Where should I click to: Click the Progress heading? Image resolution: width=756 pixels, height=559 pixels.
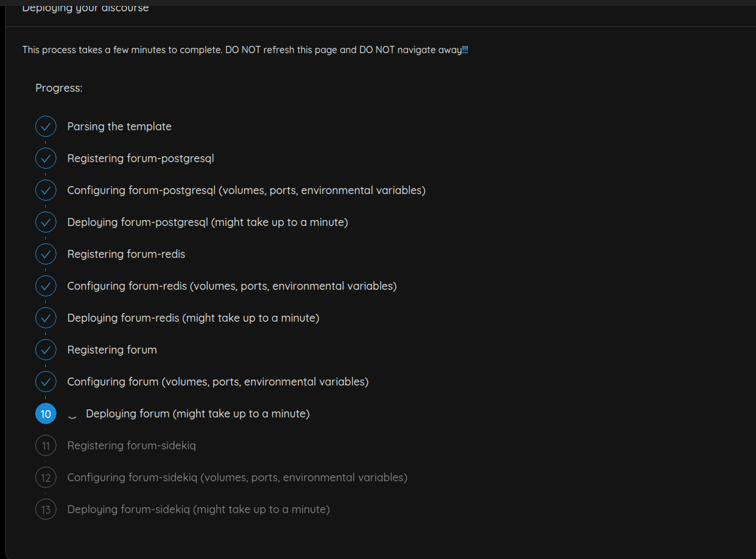click(59, 88)
